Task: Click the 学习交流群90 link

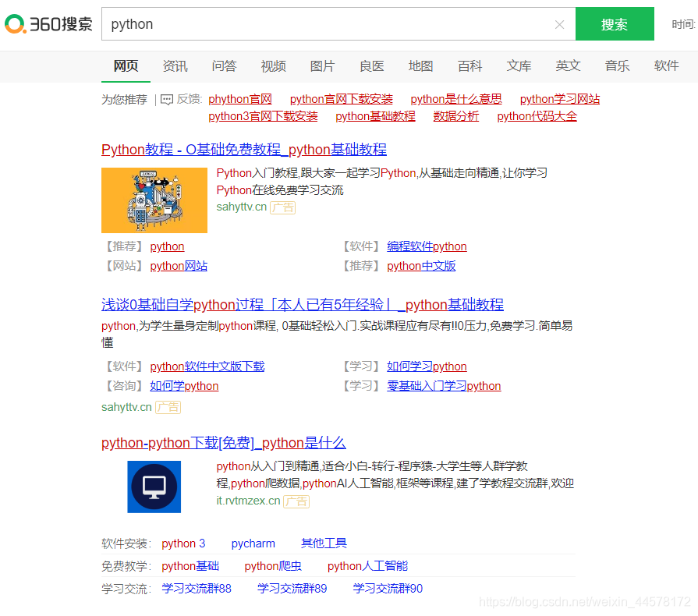Action: (x=388, y=589)
